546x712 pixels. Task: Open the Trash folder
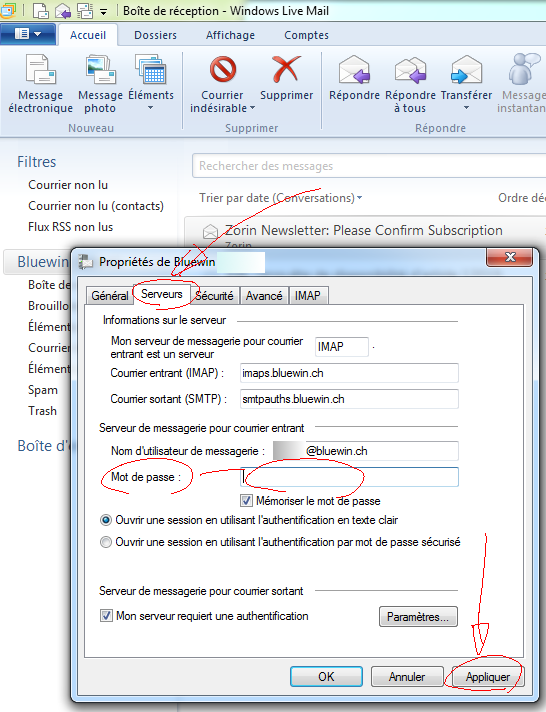pyautogui.click(x=42, y=411)
